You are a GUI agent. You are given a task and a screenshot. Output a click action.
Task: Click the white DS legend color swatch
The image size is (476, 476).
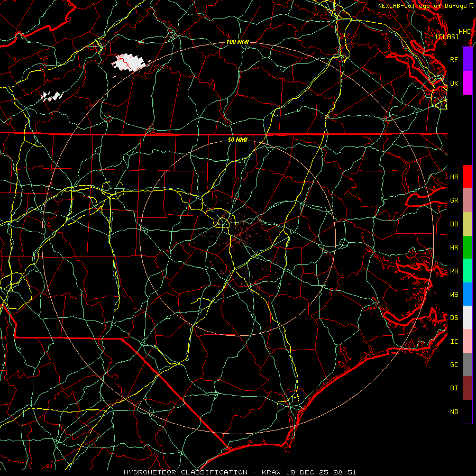click(467, 317)
